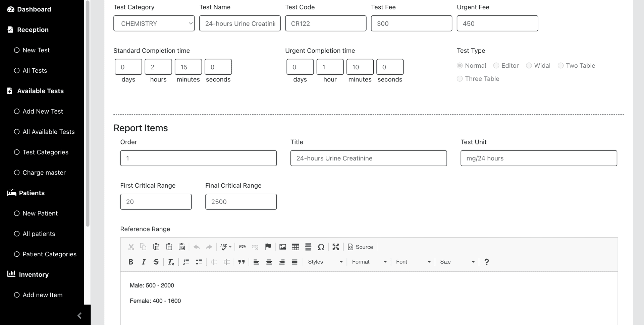Open Add New Test link
644x325 pixels.
click(39, 112)
